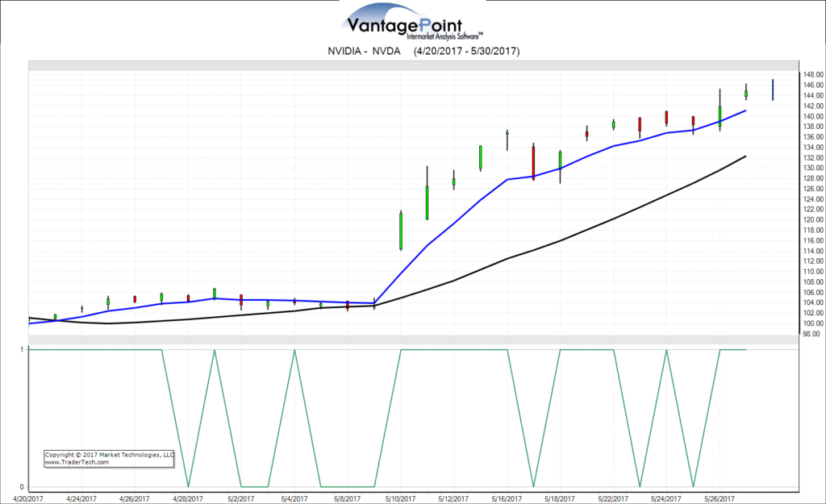Click the 118.00 price axis label
The image size is (826, 504).
pyautogui.click(x=813, y=230)
